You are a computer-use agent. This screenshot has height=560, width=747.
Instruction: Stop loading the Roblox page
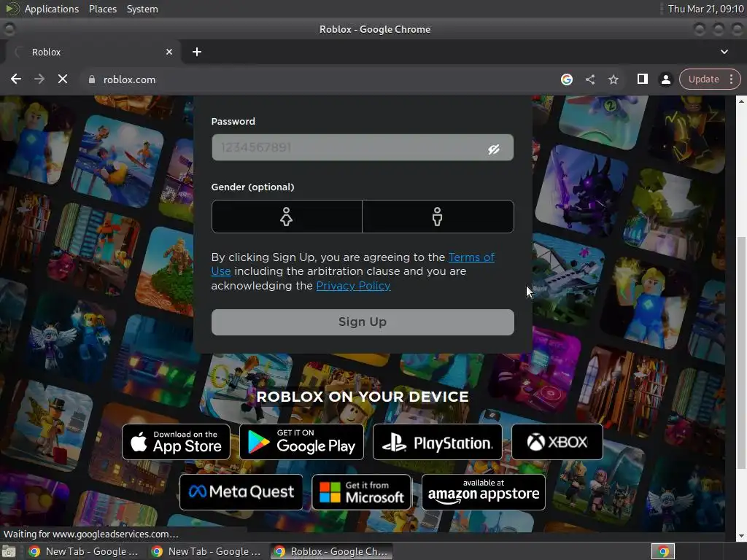pyautogui.click(x=63, y=79)
